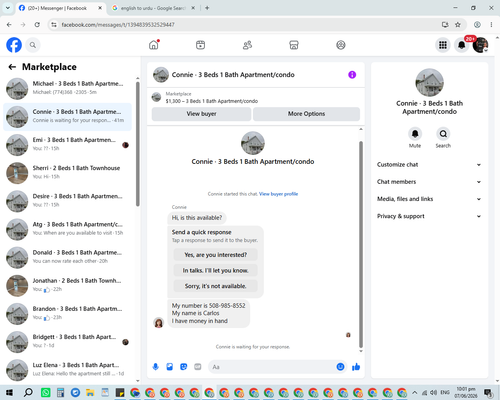Open Jonathan 2 Beds 1 Bath Townhouse chat
The width and height of the screenshot is (500, 400).
(68, 286)
